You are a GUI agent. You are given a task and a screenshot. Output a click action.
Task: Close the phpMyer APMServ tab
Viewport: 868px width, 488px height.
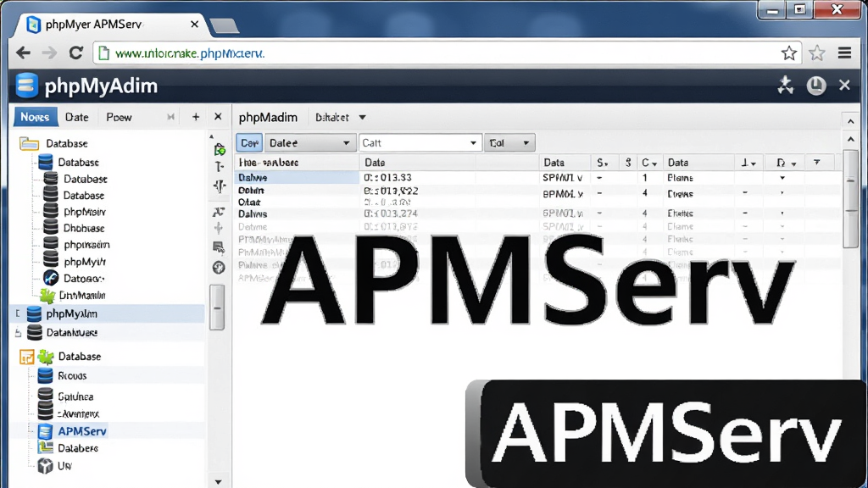[194, 25]
